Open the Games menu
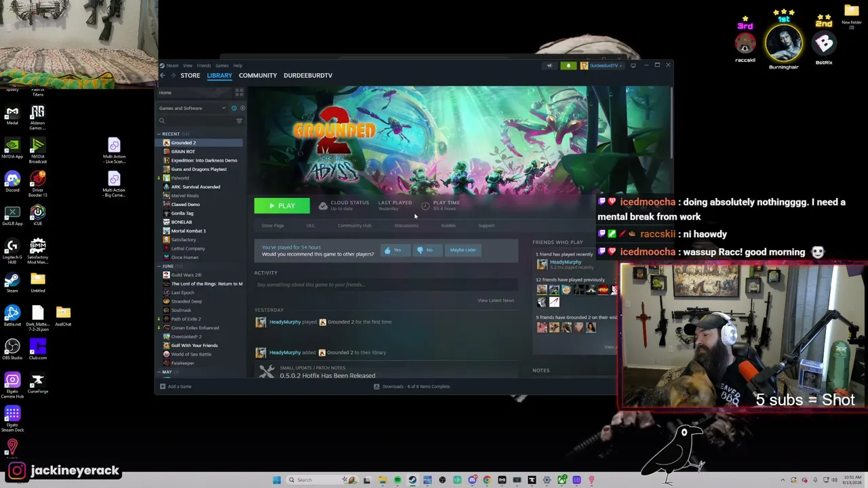This screenshot has height=488, width=868. pyautogui.click(x=222, y=66)
